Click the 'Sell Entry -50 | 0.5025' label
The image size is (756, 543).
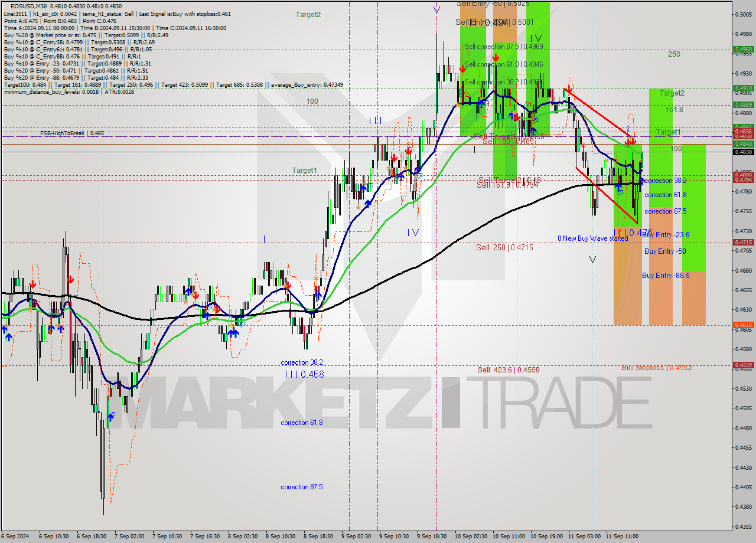493,4
